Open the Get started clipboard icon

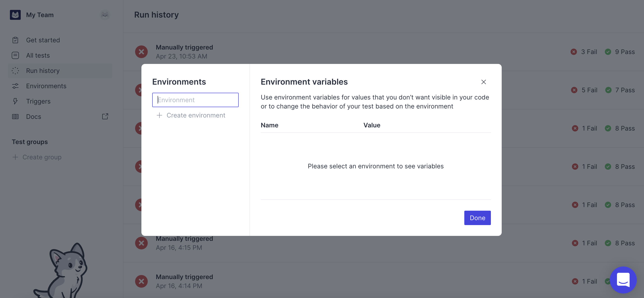[x=15, y=40]
